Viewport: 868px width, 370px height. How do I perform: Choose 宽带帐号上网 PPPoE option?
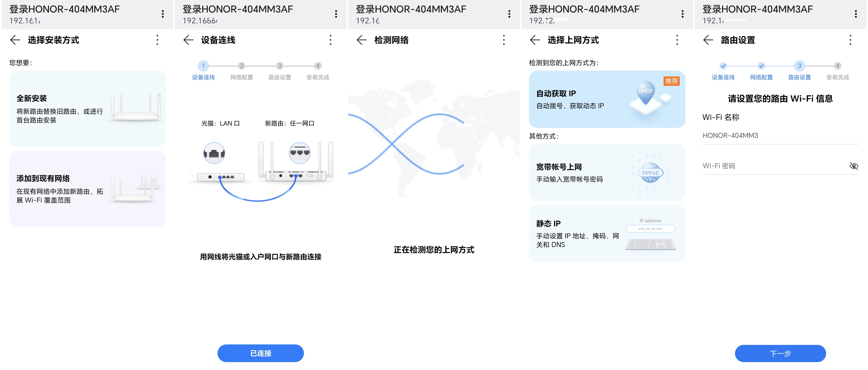click(x=607, y=173)
